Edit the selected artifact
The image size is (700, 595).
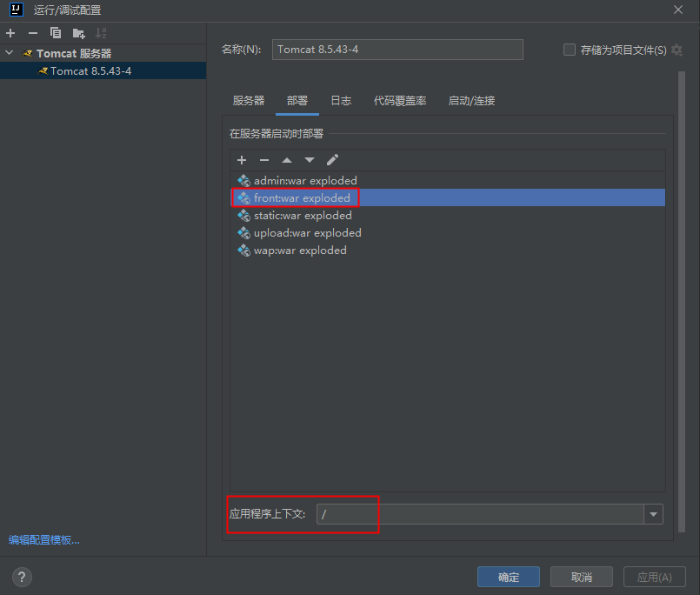[332, 160]
